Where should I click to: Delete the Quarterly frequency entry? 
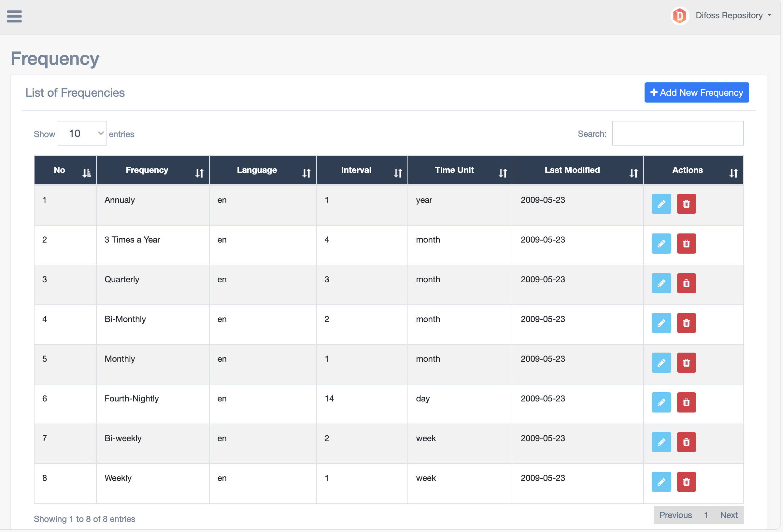click(686, 283)
